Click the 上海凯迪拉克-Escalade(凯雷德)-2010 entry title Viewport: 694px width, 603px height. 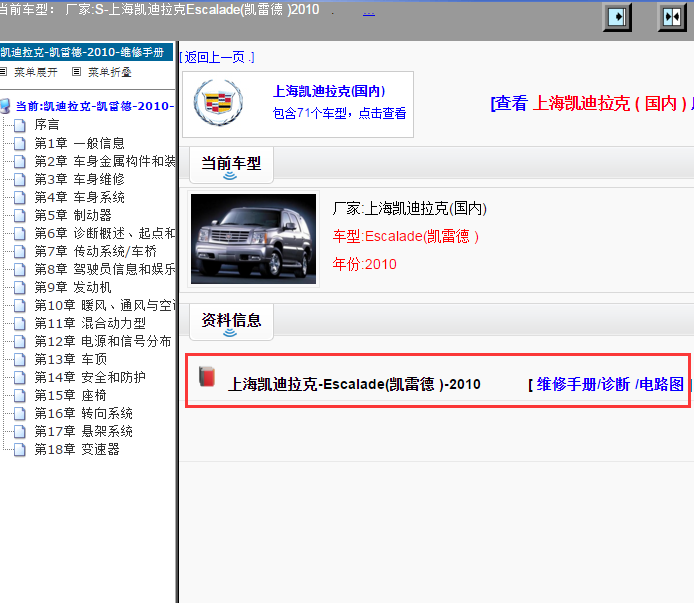click(x=354, y=384)
